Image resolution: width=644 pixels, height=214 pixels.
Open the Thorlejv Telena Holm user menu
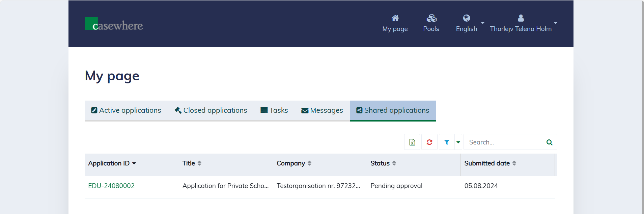click(x=521, y=29)
